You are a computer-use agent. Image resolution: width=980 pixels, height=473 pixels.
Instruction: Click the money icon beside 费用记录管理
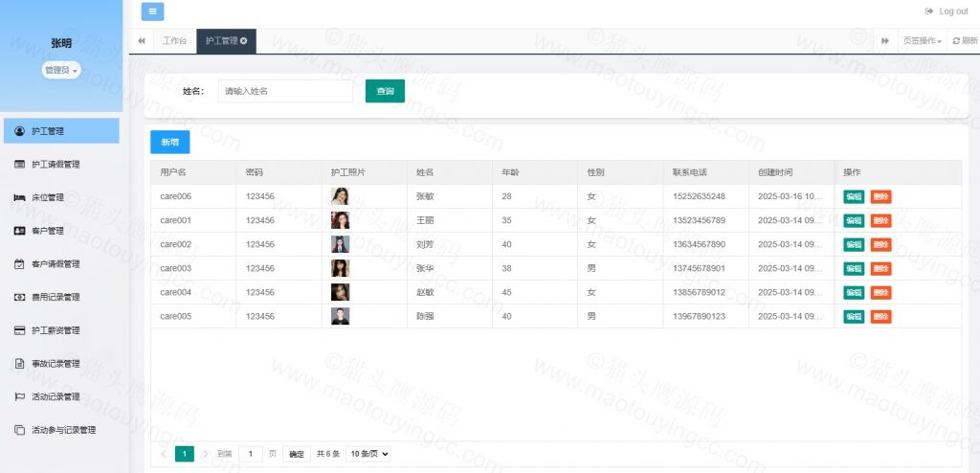coord(19,297)
